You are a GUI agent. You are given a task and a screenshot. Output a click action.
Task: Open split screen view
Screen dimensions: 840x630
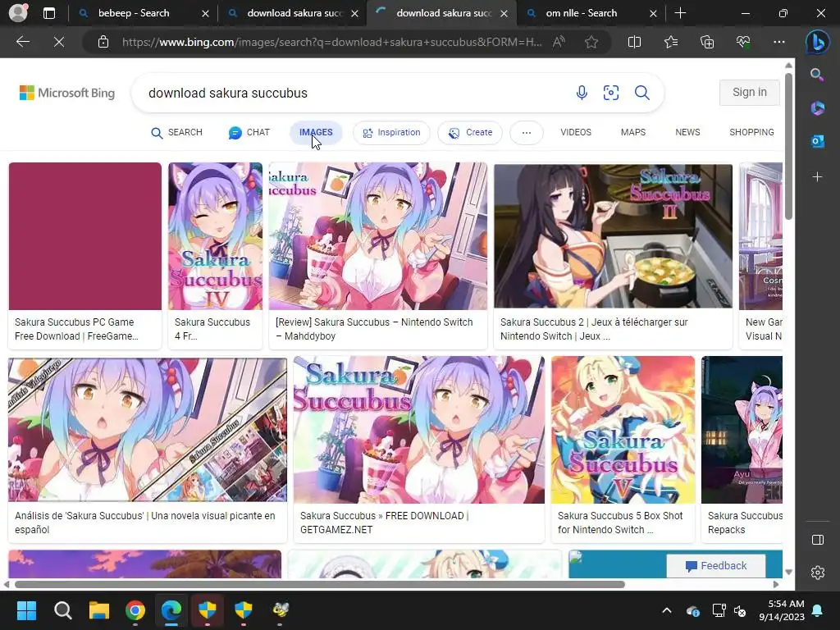pos(634,42)
